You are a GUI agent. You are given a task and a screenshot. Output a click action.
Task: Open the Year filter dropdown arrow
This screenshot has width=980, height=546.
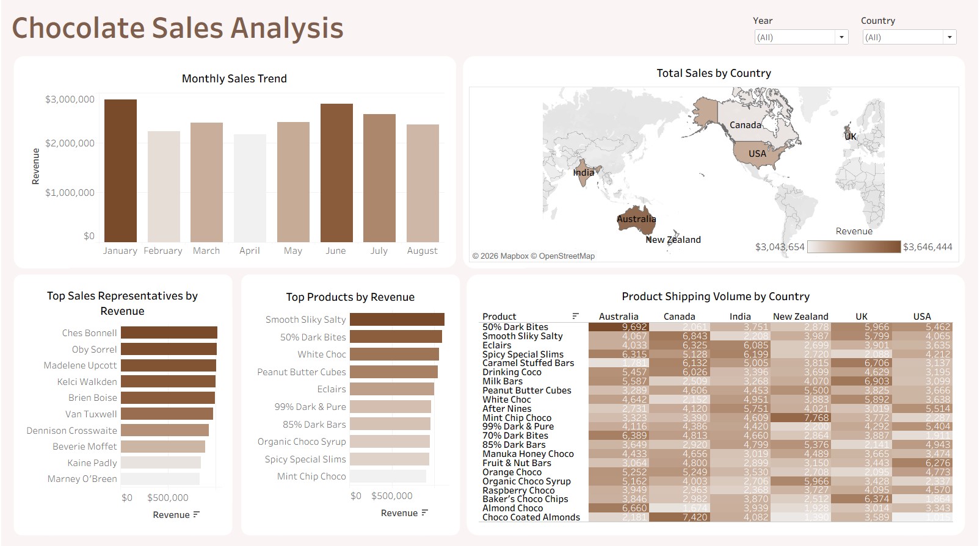point(841,37)
